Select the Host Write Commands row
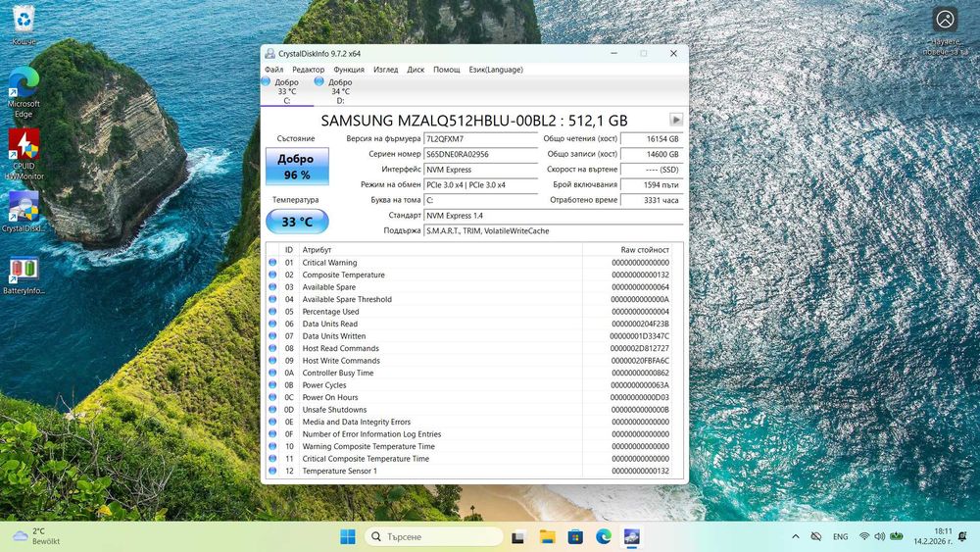Viewport: 980px width, 552px height. (x=469, y=361)
